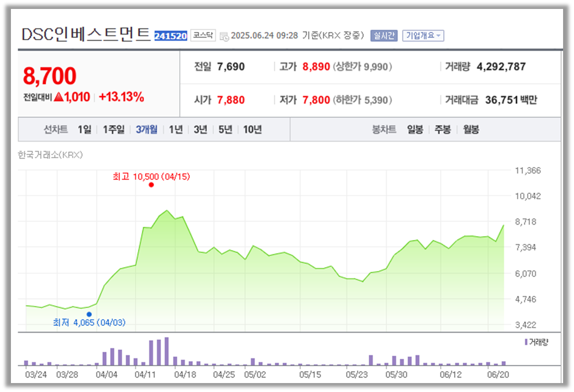Click the 04/11 date axis label

tap(145, 375)
